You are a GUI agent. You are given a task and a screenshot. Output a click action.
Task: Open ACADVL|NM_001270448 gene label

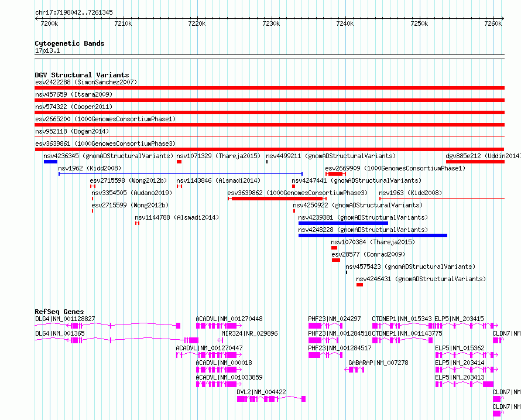(229, 319)
